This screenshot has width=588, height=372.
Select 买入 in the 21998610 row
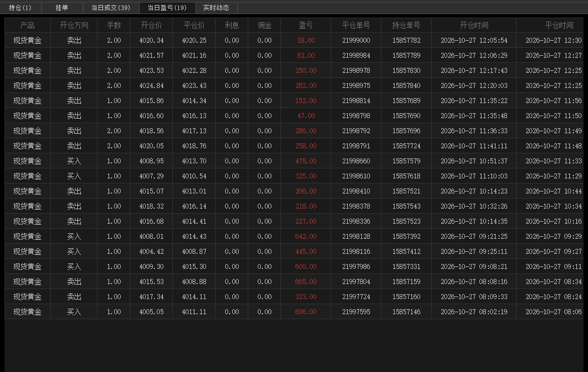[74, 176]
